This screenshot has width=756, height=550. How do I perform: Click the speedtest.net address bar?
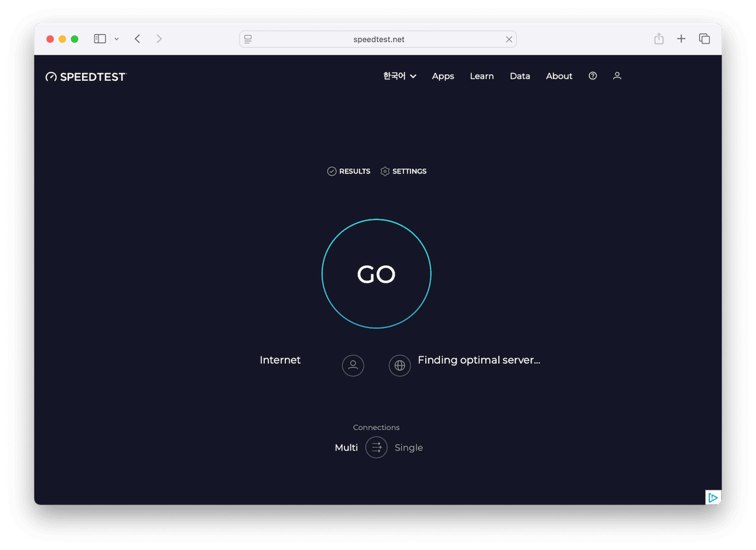coord(377,39)
